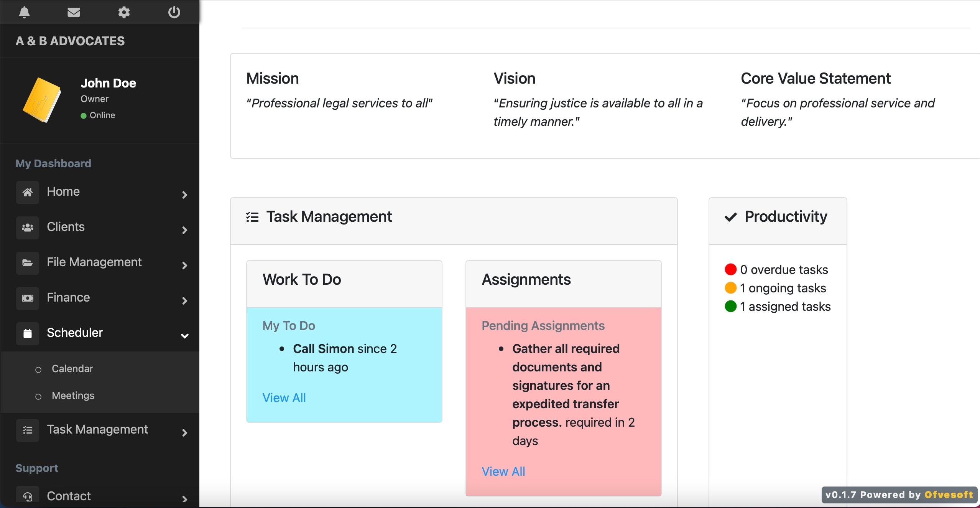
Task: Click the notifications bell icon
Action: 24,11
